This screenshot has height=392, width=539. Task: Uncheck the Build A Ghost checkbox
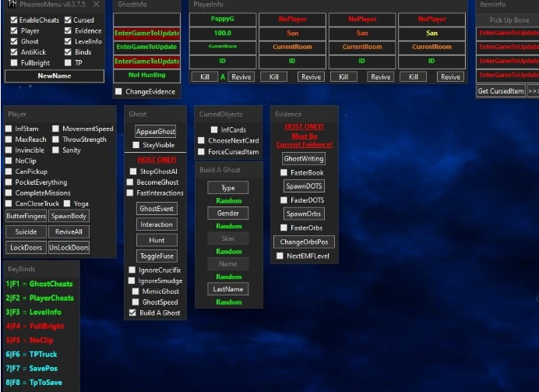(x=133, y=313)
